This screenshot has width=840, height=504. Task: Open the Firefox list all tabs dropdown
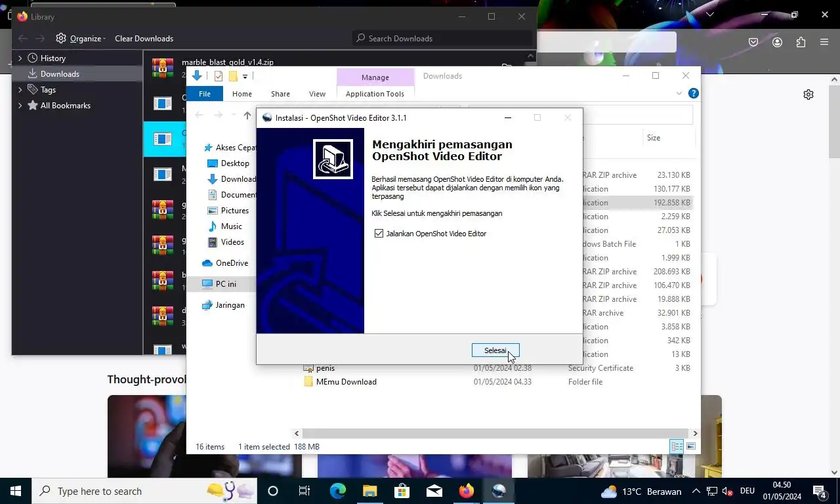point(710,14)
